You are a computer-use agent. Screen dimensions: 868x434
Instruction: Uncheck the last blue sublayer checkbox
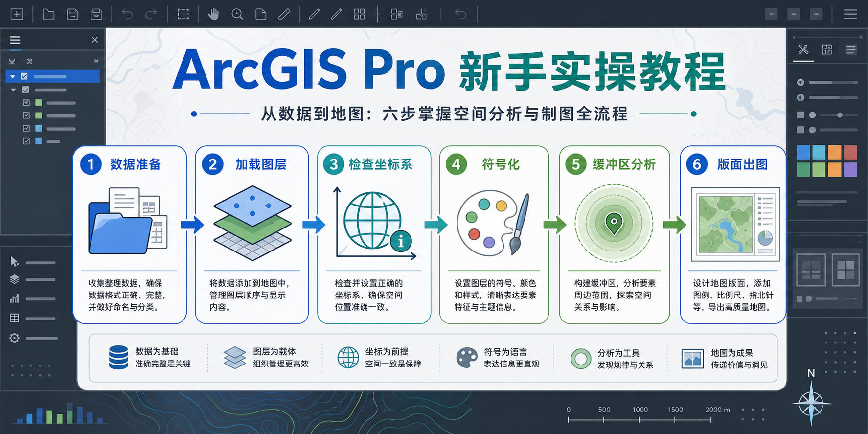(x=26, y=141)
